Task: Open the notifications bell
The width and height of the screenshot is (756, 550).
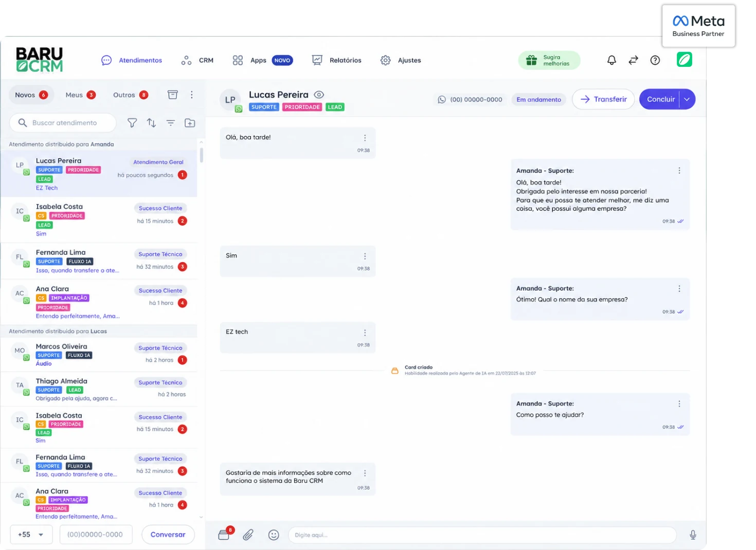Action: [611, 60]
